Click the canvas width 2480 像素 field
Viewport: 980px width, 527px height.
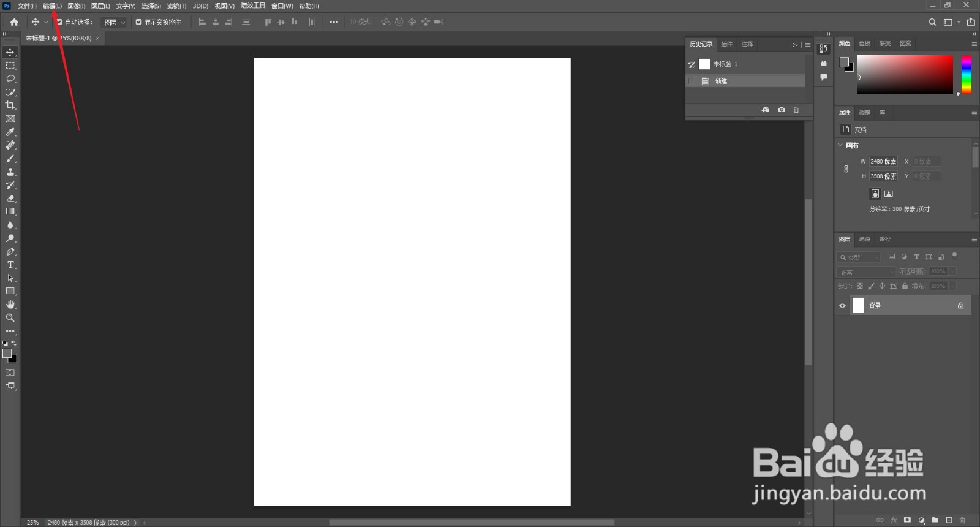click(x=883, y=161)
